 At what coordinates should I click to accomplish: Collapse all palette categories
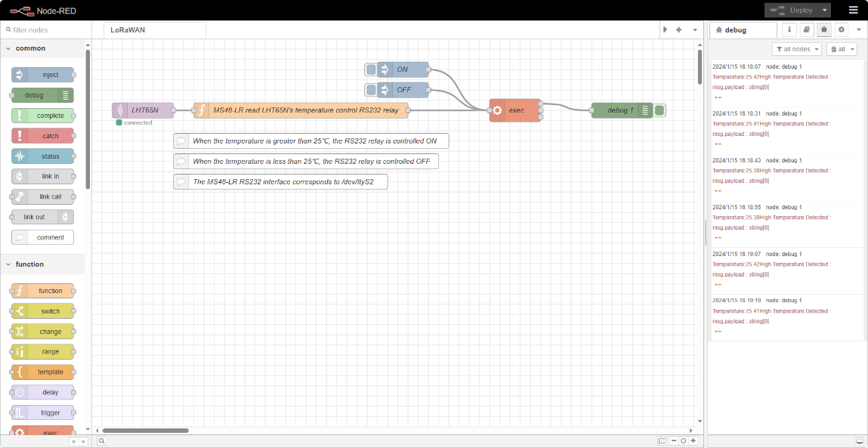(73, 441)
